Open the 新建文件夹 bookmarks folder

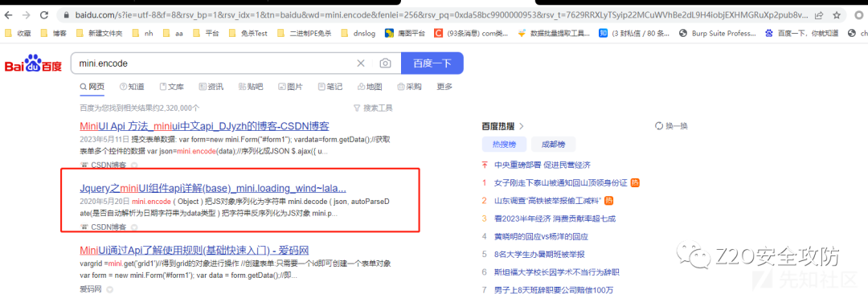pos(100,33)
